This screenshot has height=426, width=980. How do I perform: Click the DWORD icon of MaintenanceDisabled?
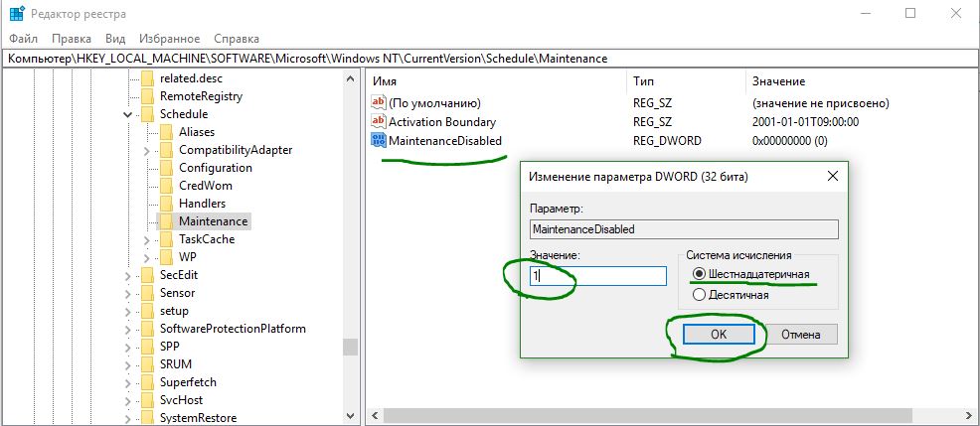(379, 141)
